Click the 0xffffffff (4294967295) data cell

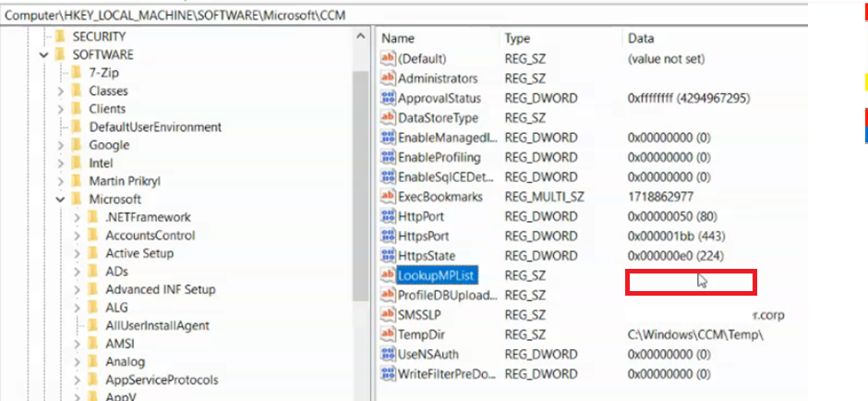point(689,98)
